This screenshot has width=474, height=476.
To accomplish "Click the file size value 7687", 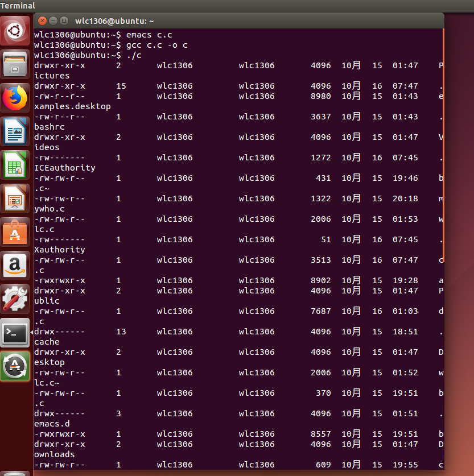I will click(x=321, y=312).
